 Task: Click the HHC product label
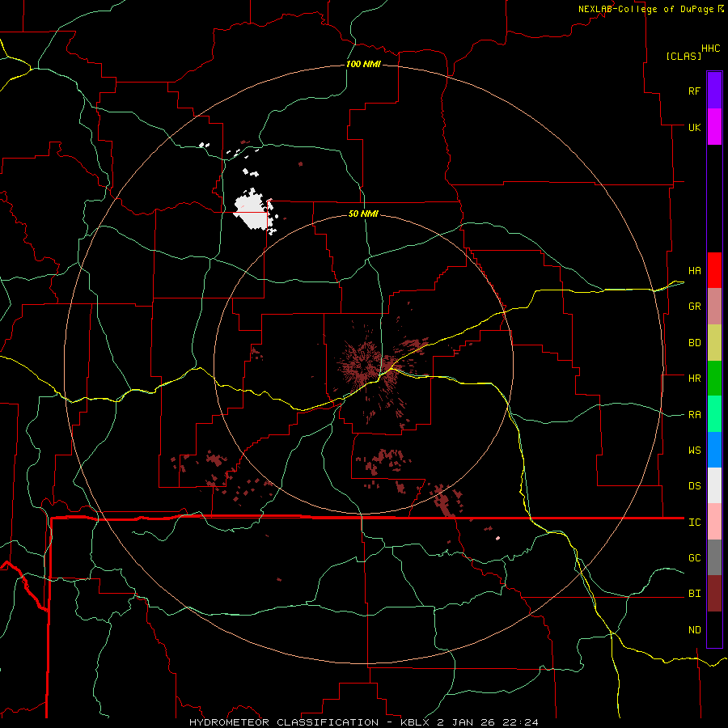point(710,49)
